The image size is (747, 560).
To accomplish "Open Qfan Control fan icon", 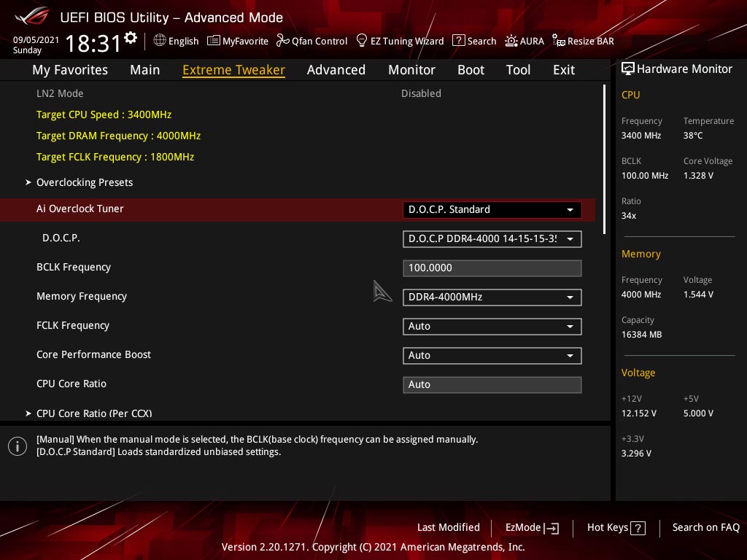I will [x=282, y=41].
